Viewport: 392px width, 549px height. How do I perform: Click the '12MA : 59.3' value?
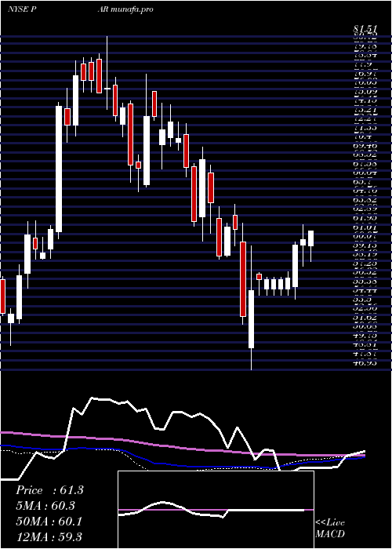49,536
